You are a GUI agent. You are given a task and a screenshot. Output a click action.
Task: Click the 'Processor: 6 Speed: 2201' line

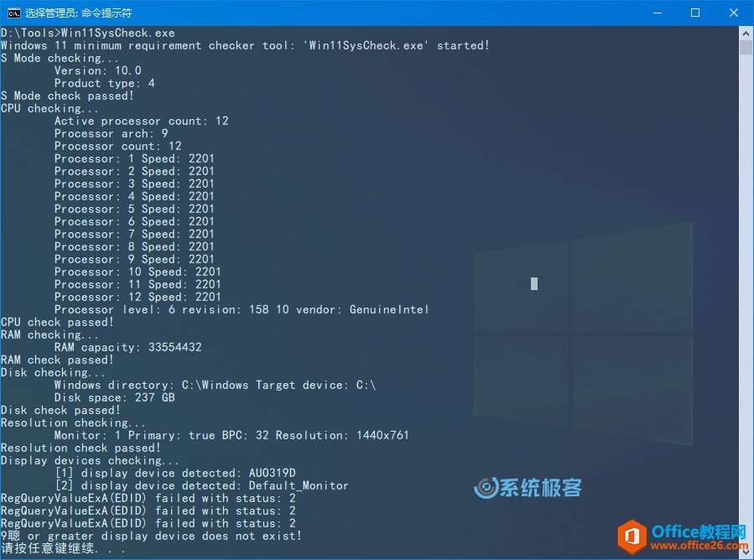point(134,221)
